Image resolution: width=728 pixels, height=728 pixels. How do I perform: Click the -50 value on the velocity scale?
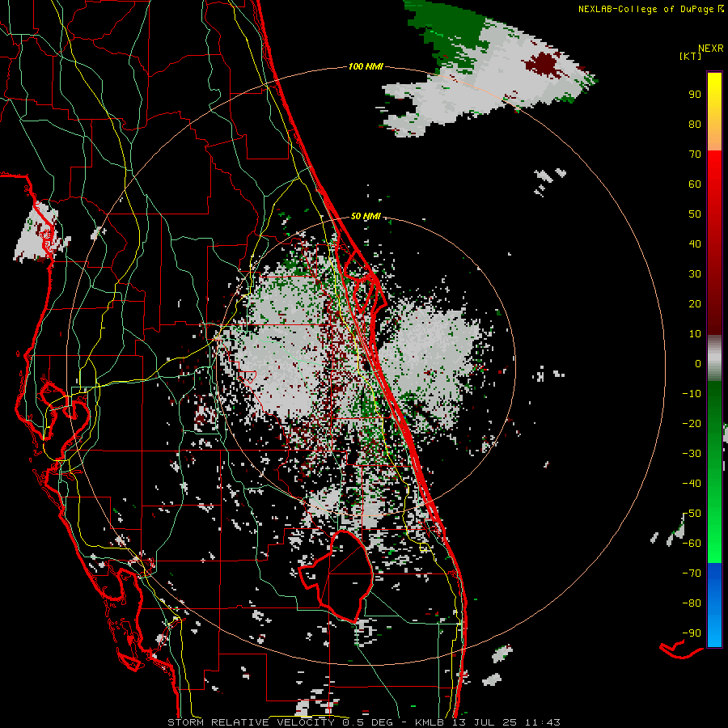(x=692, y=514)
